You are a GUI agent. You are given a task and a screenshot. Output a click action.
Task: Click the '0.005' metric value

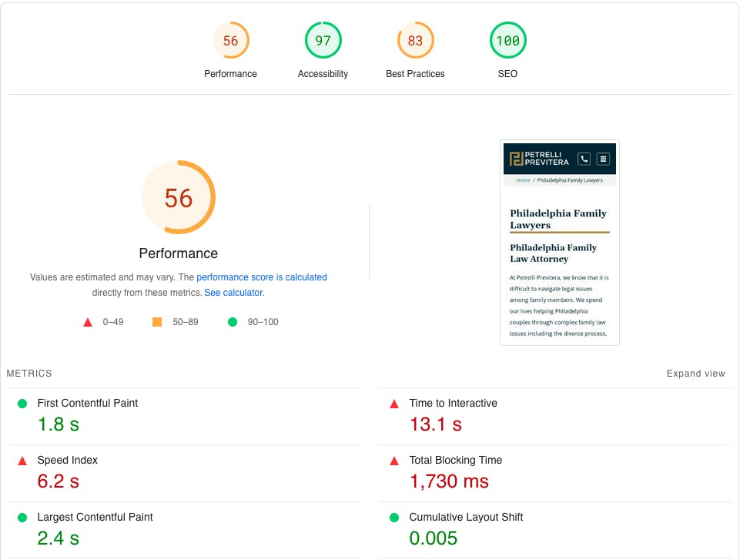point(434,538)
